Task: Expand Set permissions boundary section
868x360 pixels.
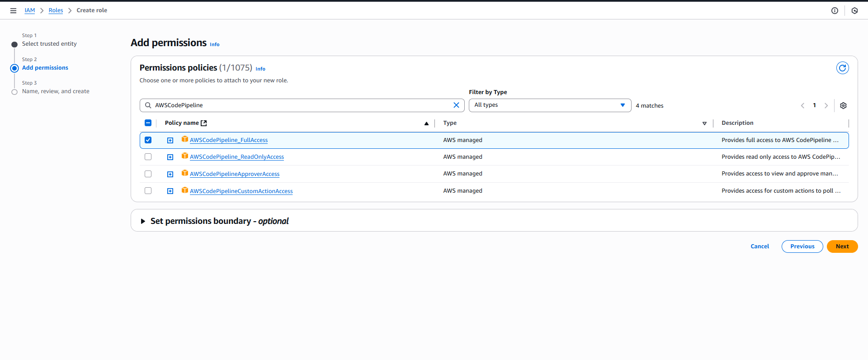Action: tap(143, 221)
